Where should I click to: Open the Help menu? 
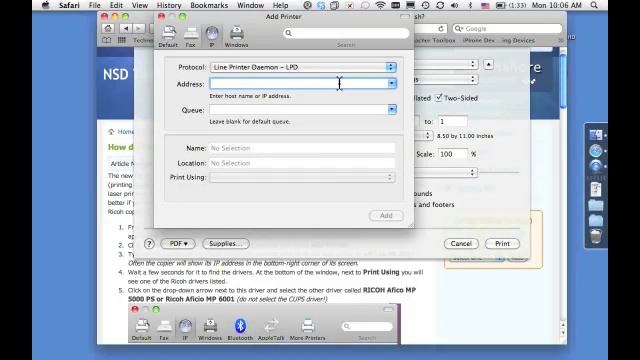280,5
